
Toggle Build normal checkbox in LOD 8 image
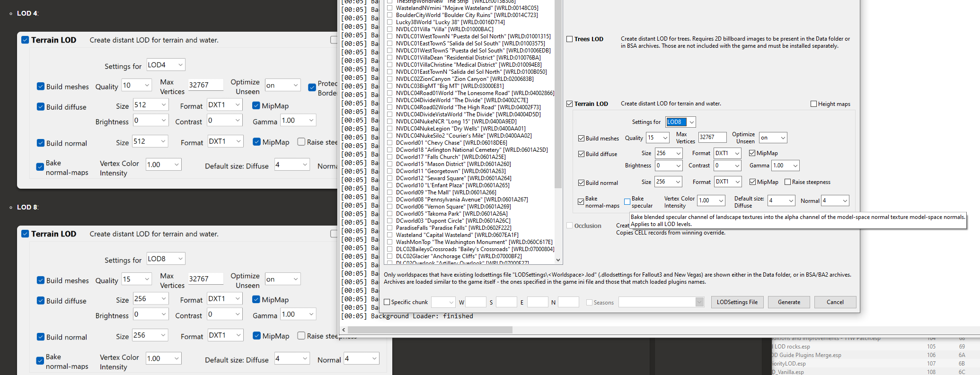pos(41,337)
